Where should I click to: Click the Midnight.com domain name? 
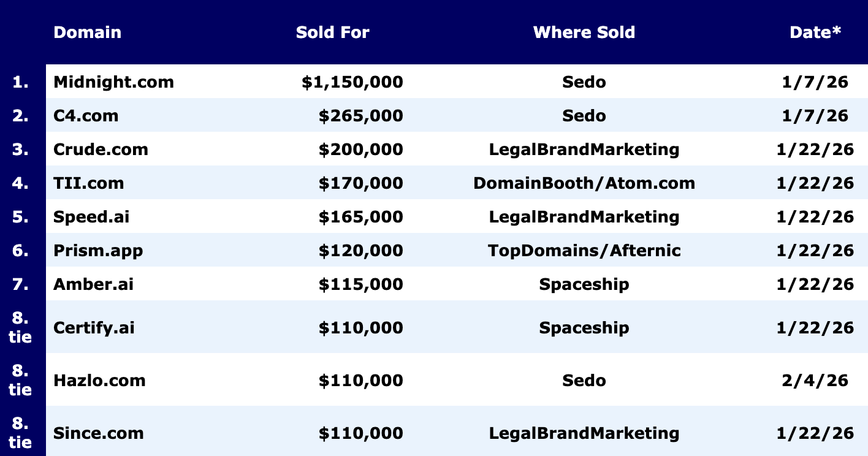113,82
